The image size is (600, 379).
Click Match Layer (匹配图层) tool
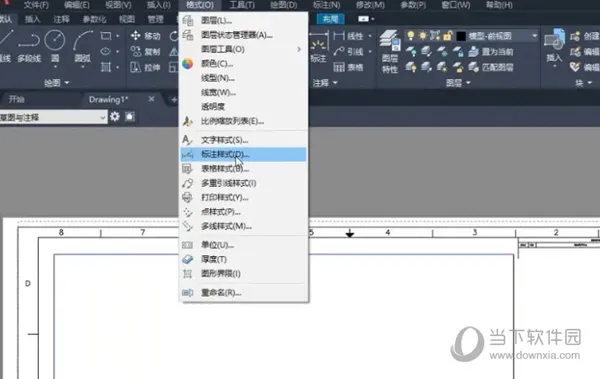(x=491, y=67)
